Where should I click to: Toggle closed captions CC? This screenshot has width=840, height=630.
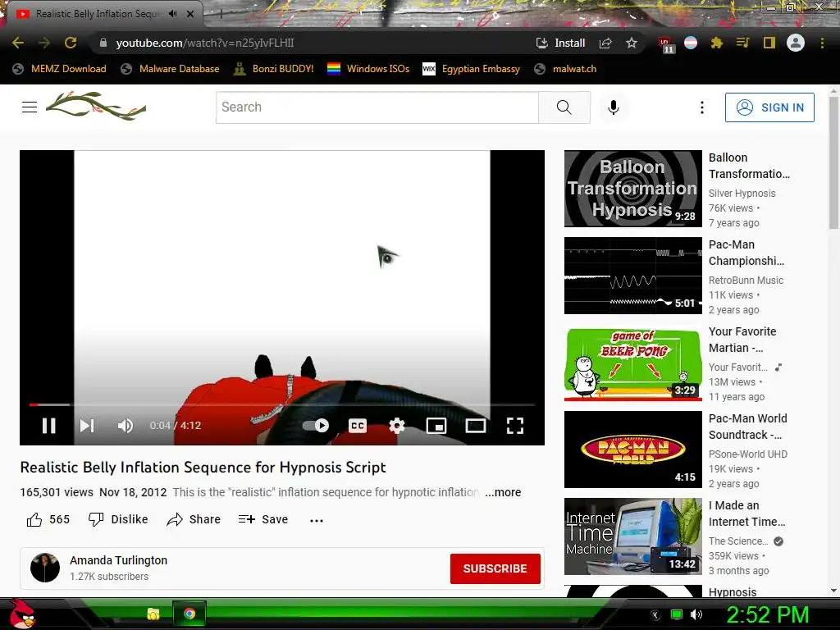[x=358, y=426]
